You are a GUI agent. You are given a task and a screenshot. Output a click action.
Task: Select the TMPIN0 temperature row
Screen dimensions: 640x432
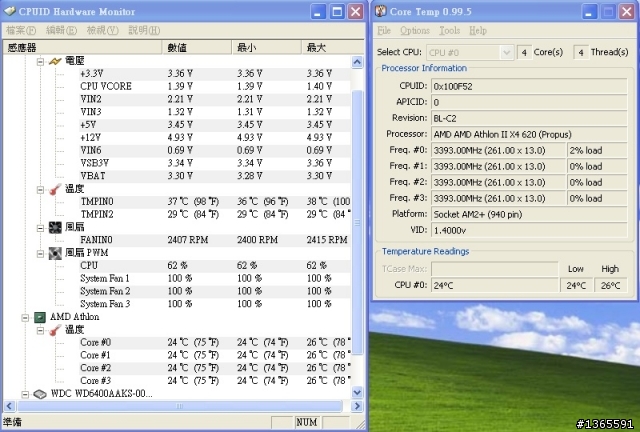[x=215, y=202]
